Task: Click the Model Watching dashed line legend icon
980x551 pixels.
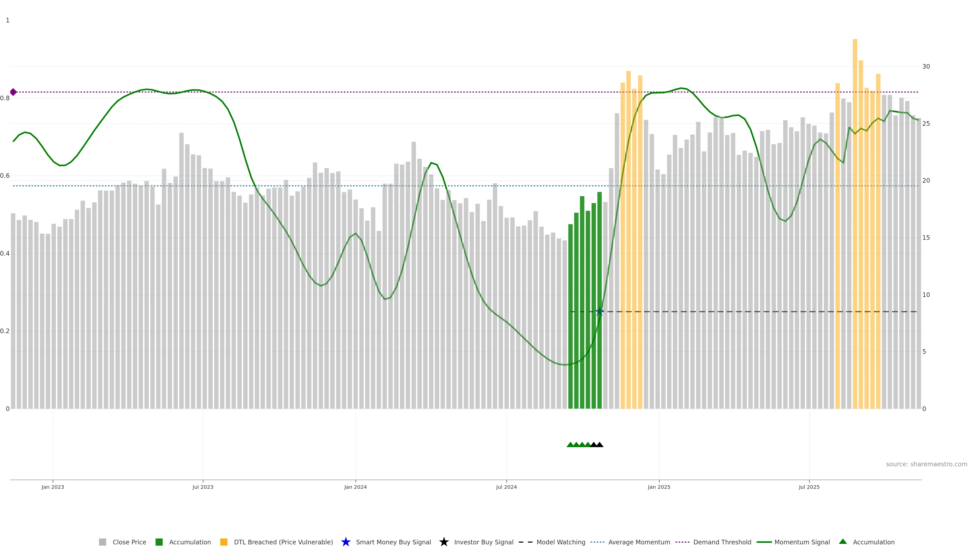Action: point(525,542)
